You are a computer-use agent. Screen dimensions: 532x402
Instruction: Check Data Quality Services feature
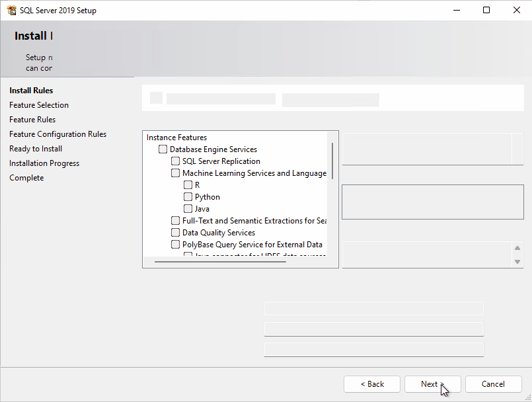click(x=175, y=232)
